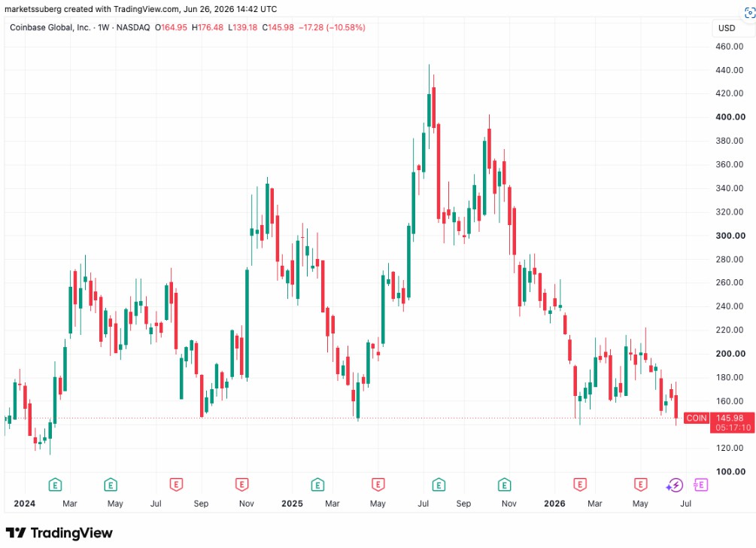
Task: Click the open value O164.95
Action: coord(171,28)
